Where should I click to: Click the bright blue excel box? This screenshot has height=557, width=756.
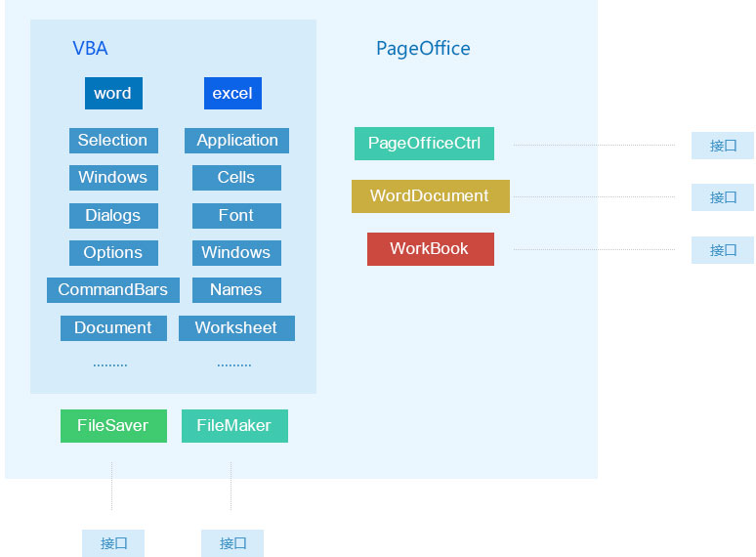pyautogui.click(x=232, y=93)
